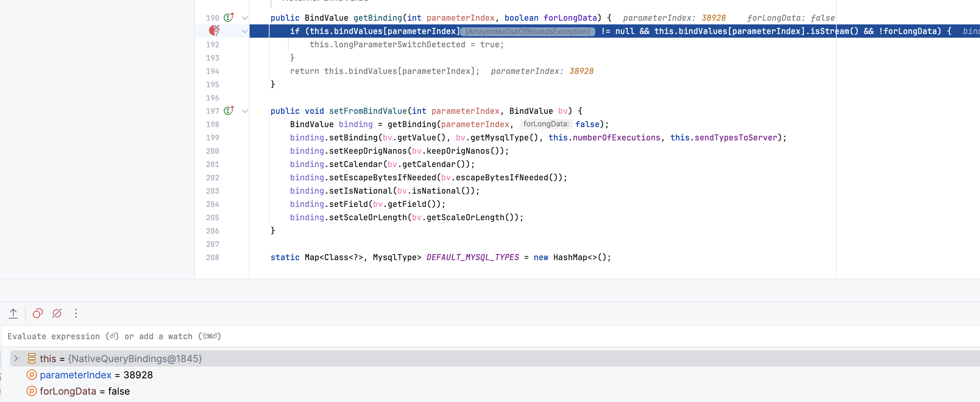This screenshot has width=980, height=402.
Task: Click the exception breakpoint icon in gutter
Action: tap(214, 30)
